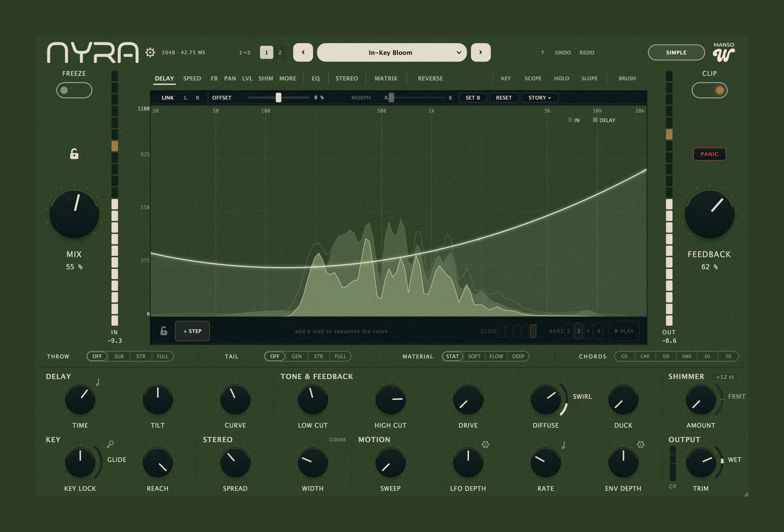Image resolution: width=784 pixels, height=532 pixels.
Task: Click the PANIC button
Action: click(709, 154)
